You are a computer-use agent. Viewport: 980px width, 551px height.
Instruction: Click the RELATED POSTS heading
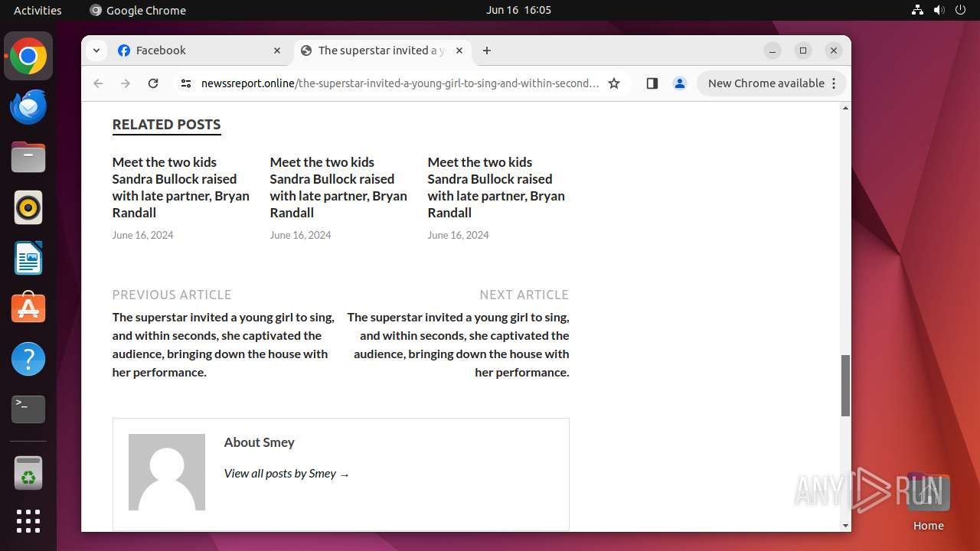(x=166, y=125)
